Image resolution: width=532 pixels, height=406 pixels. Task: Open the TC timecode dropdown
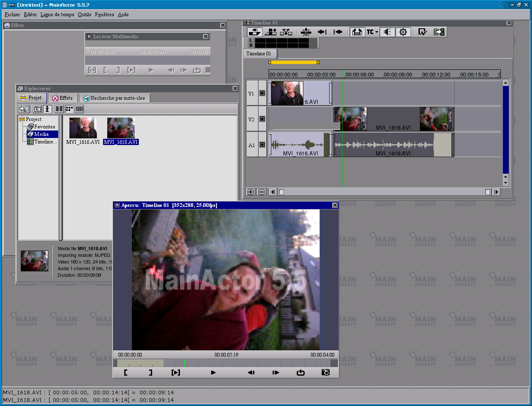coord(372,32)
